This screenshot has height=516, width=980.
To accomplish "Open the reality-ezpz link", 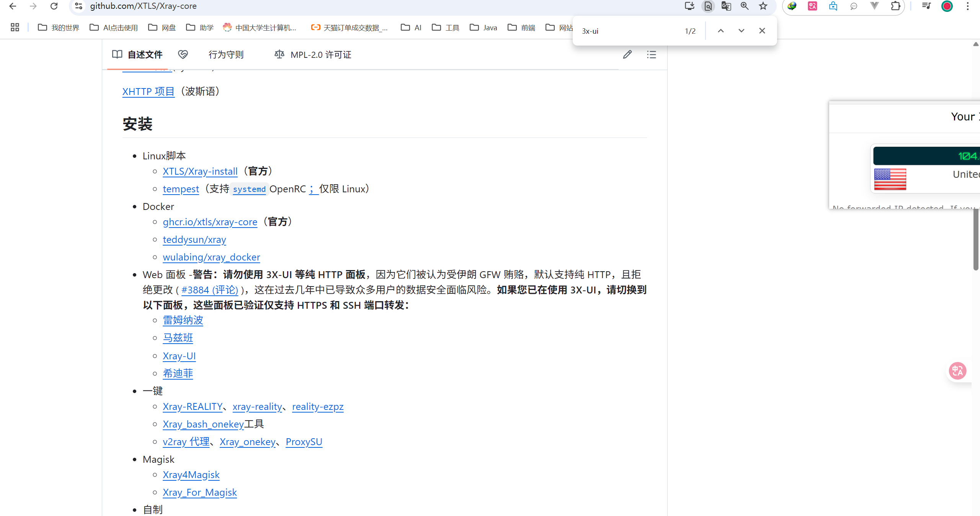I will coord(318,406).
